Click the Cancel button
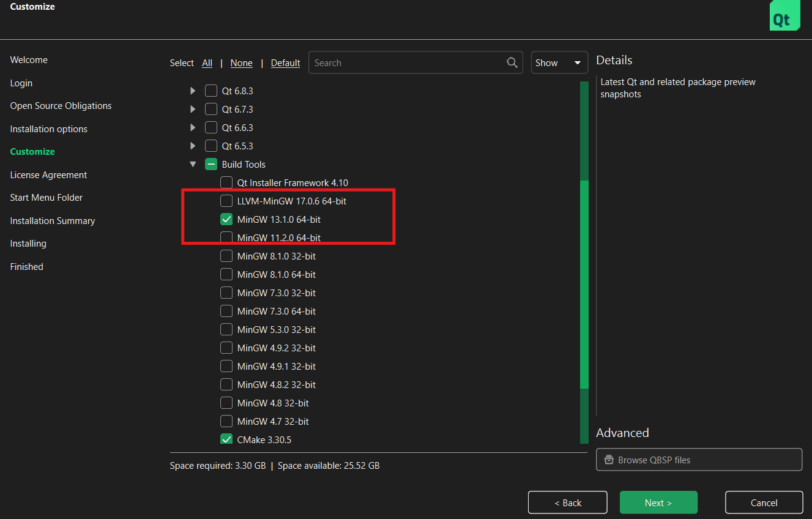Viewport: 812px width, 519px height. pyautogui.click(x=764, y=502)
